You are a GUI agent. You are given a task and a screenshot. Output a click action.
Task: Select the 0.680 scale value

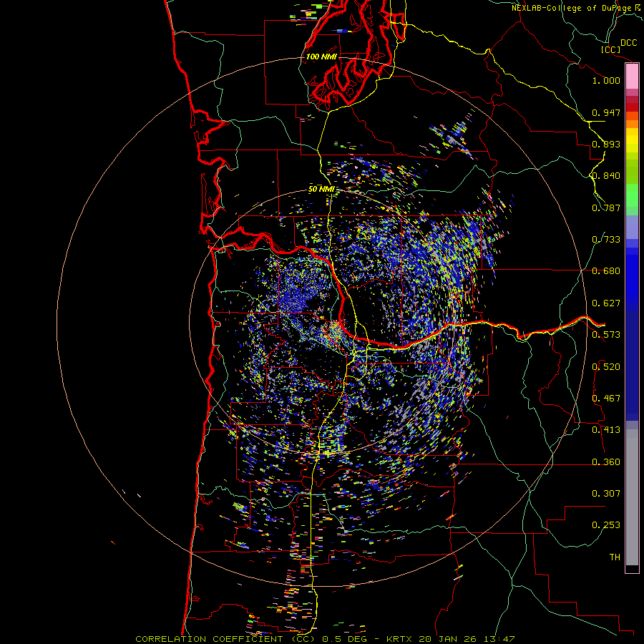click(x=606, y=271)
